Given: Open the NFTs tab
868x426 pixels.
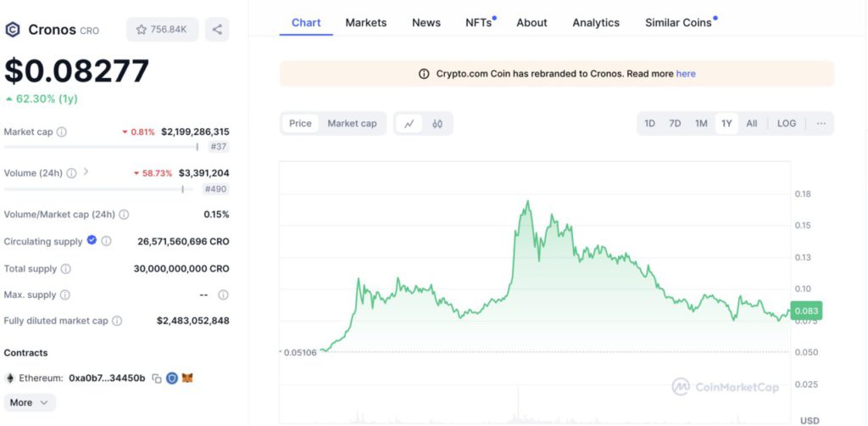Looking at the screenshot, I should tap(480, 23).
